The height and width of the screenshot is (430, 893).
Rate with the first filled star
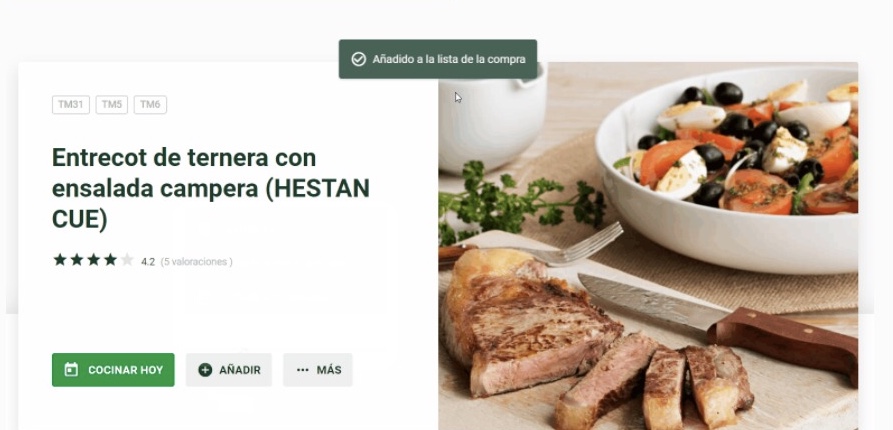tap(60, 260)
